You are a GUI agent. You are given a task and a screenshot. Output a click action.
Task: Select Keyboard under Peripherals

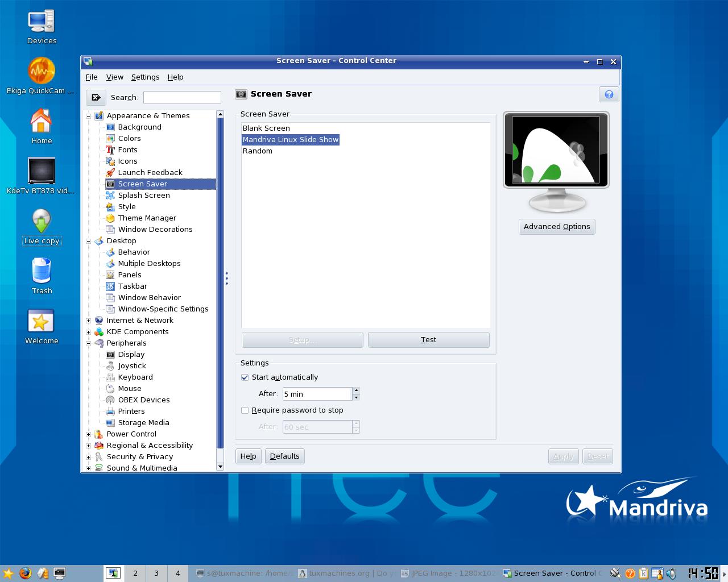tap(135, 377)
